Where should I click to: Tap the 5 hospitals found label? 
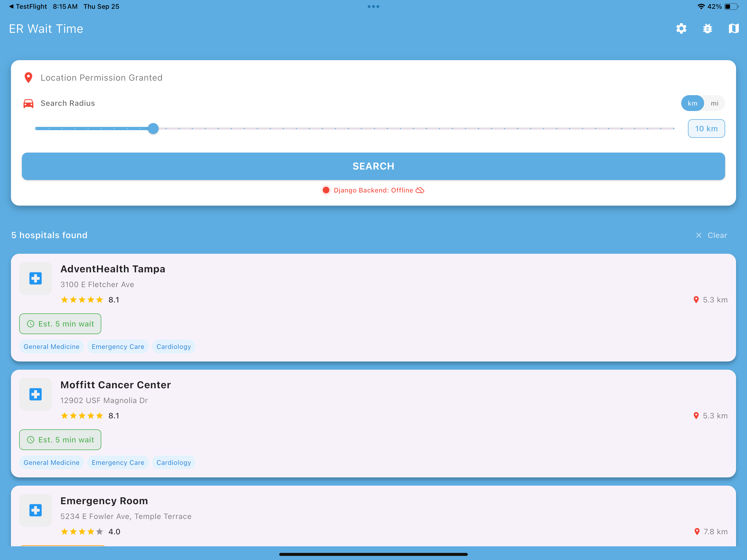click(49, 235)
